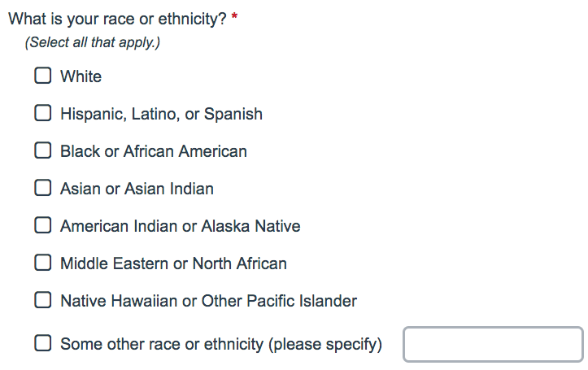Click the "Hispanic, Latino, or Spanish" label text
588x370 pixels.
pos(161,115)
